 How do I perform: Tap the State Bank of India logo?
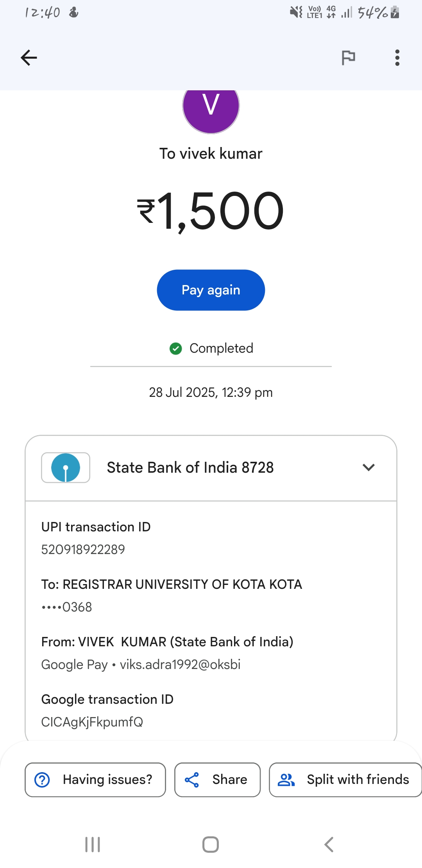[x=66, y=468]
